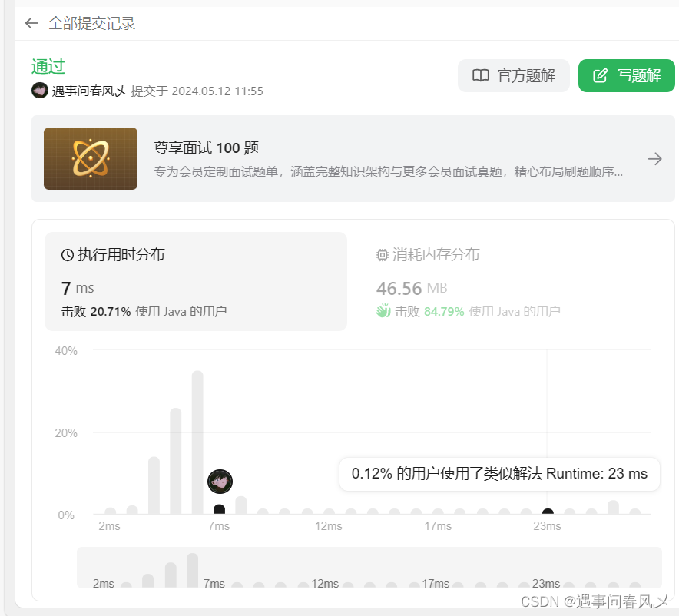Viewport: 679px width, 616px height.
Task: Click the avatar marker on the runtime chart
Action: click(x=220, y=481)
